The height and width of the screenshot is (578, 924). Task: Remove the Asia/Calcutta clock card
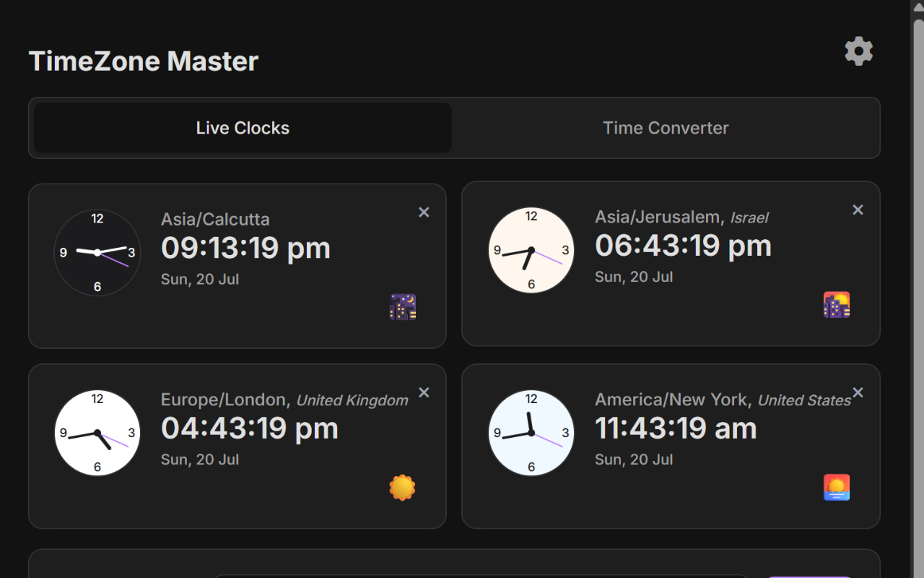point(424,212)
